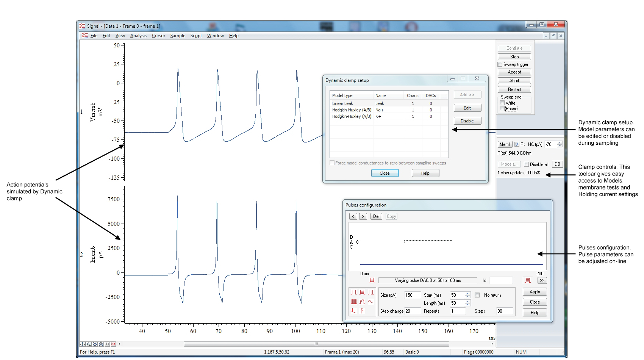Select the square pulse icon
The height and width of the screenshot is (360, 644).
point(354,292)
